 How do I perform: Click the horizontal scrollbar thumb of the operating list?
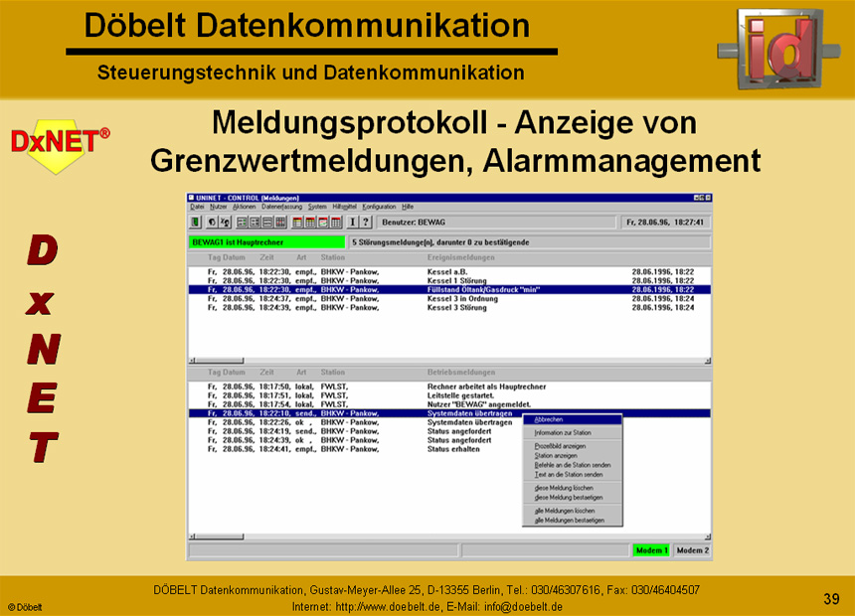[x=219, y=537]
